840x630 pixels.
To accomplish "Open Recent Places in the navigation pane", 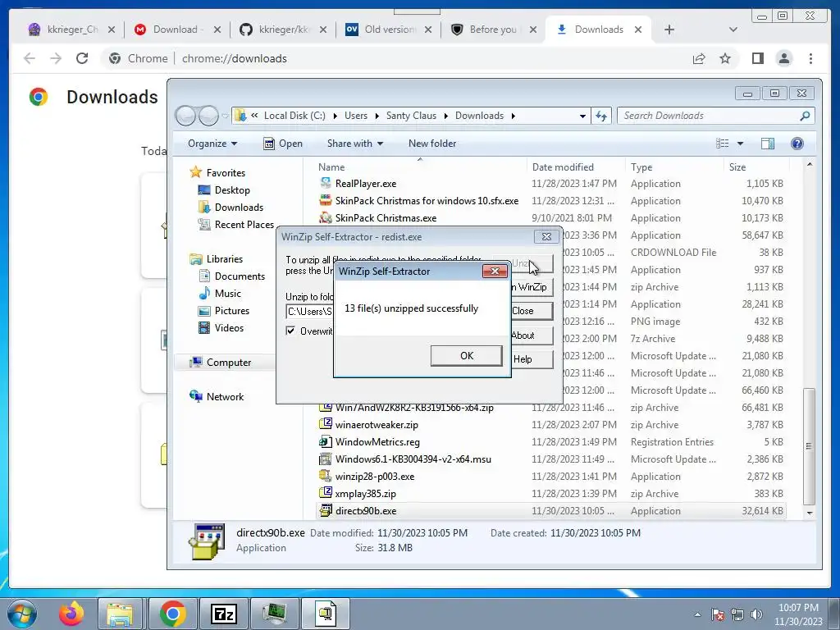I will tap(244, 225).
